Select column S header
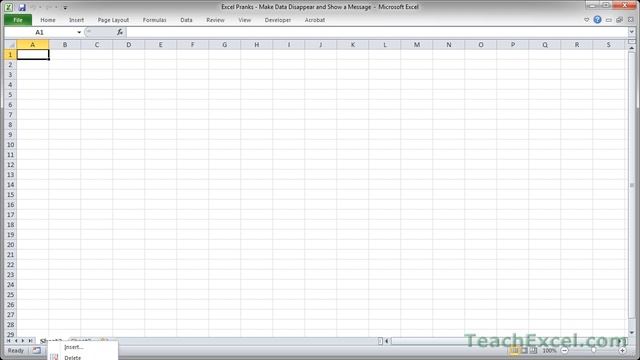Image resolution: width=640 pixels, height=360 pixels. [609, 44]
